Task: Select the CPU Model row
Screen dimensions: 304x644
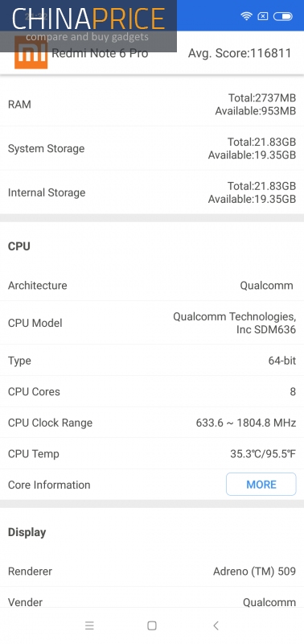Action: coord(152,323)
